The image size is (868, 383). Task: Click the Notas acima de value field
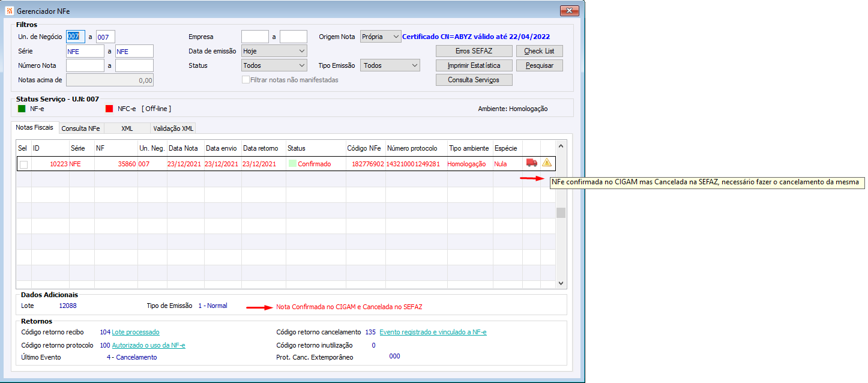(110, 80)
